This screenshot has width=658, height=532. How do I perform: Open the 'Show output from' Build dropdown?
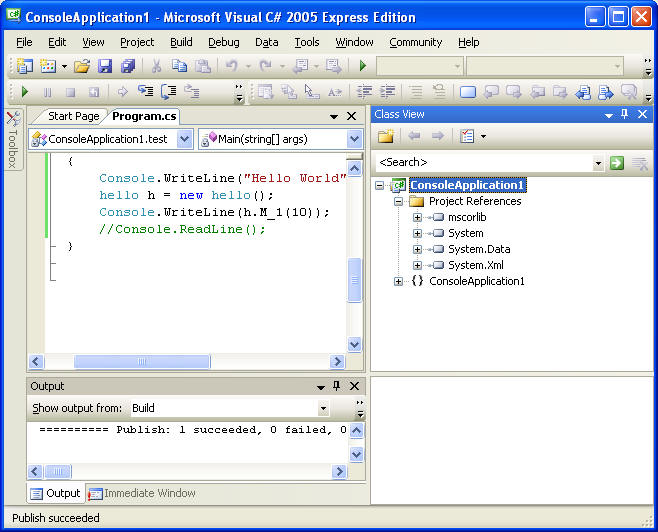323,408
